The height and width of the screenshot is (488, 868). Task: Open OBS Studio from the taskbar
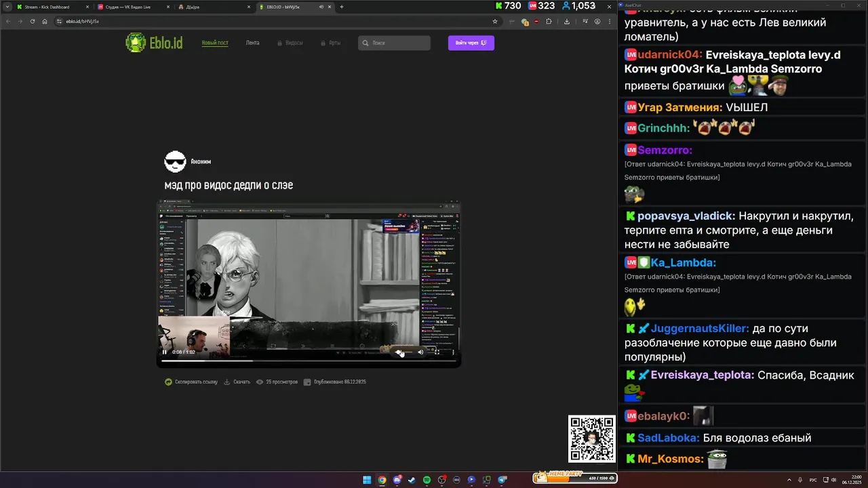pyautogui.click(x=441, y=480)
